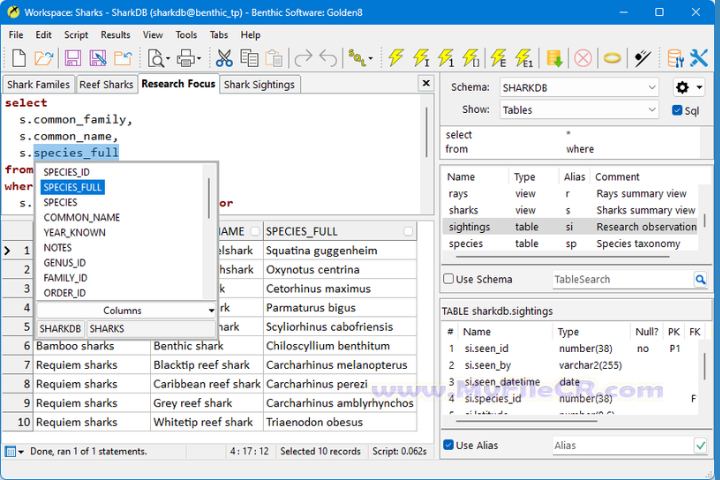Close the current tab with the X button
This screenshot has height=480, width=720.
pos(426,83)
